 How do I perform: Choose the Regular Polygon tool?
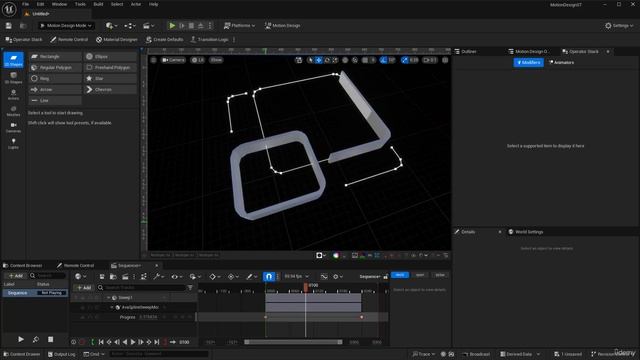pos(55,67)
